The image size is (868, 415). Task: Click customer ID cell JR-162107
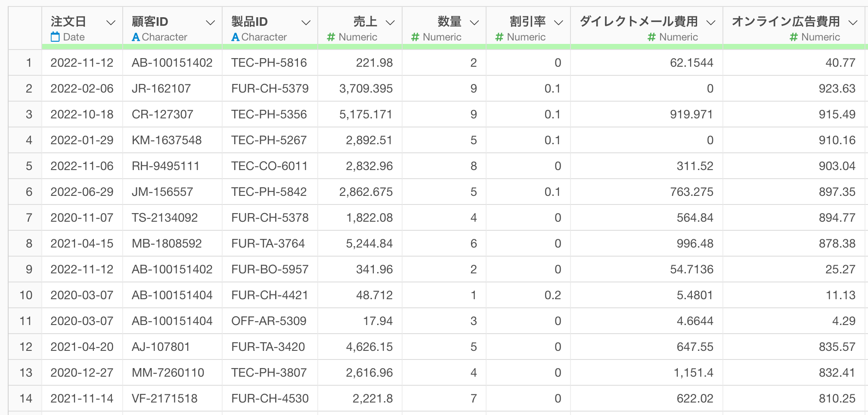point(161,89)
